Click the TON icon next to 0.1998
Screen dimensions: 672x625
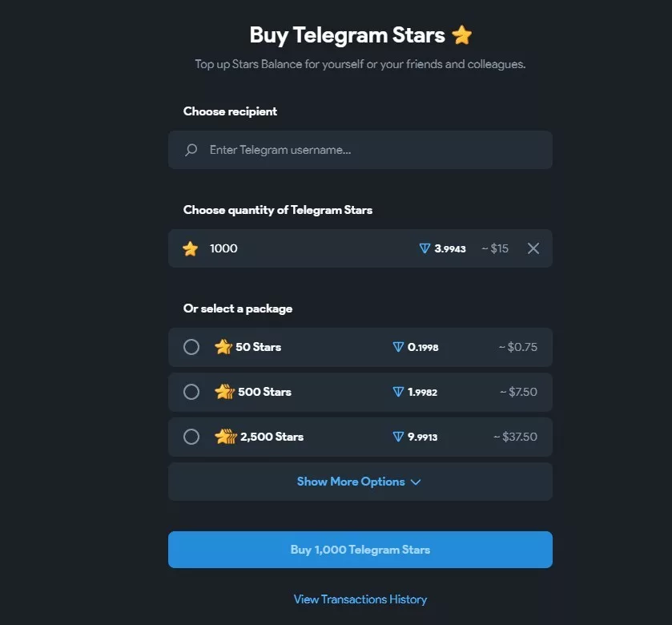pyautogui.click(x=398, y=347)
